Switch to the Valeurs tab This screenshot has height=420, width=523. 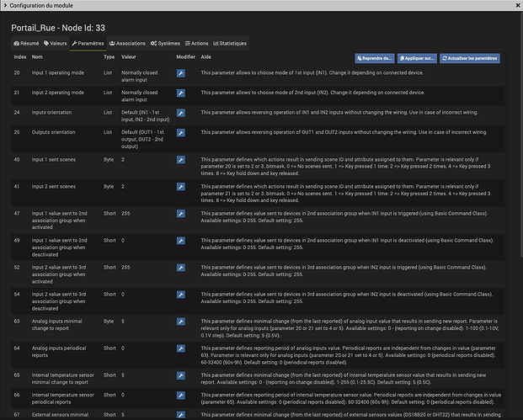tap(55, 42)
